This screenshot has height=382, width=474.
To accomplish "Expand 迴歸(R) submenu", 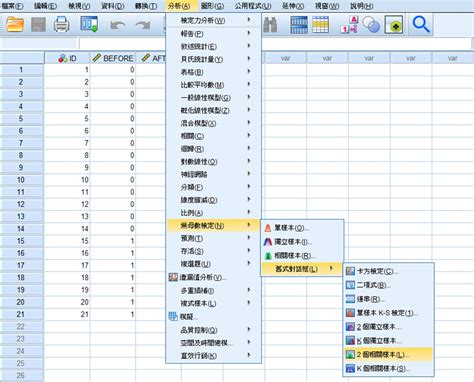I will coord(213,149).
